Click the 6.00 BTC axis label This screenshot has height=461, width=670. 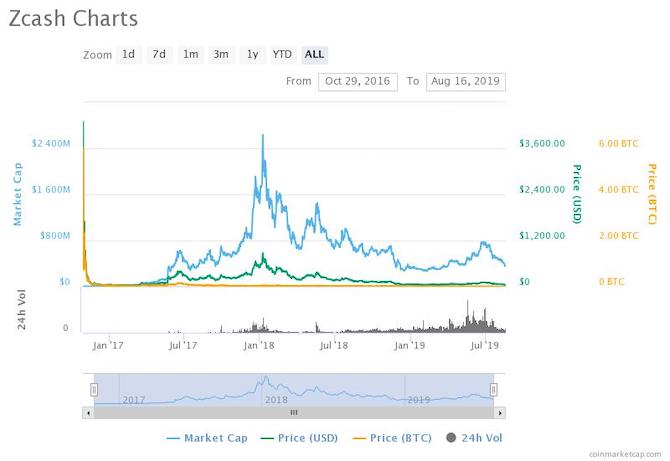point(618,144)
